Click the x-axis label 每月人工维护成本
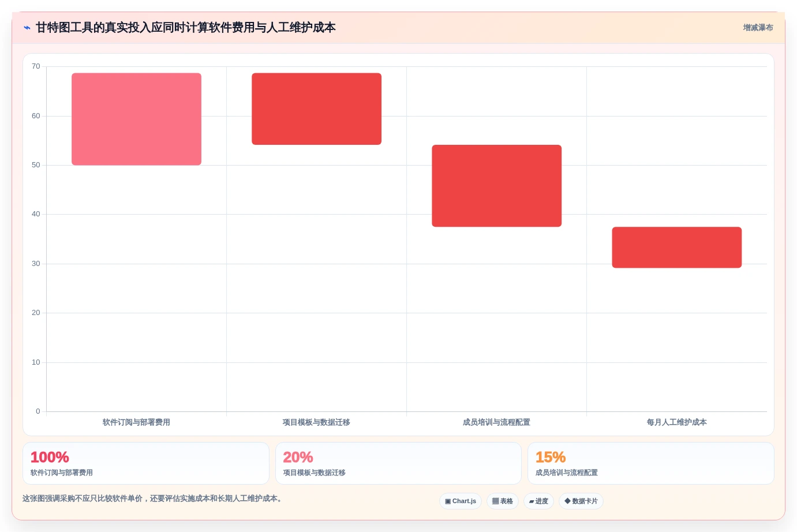The height and width of the screenshot is (532, 797). (676, 422)
